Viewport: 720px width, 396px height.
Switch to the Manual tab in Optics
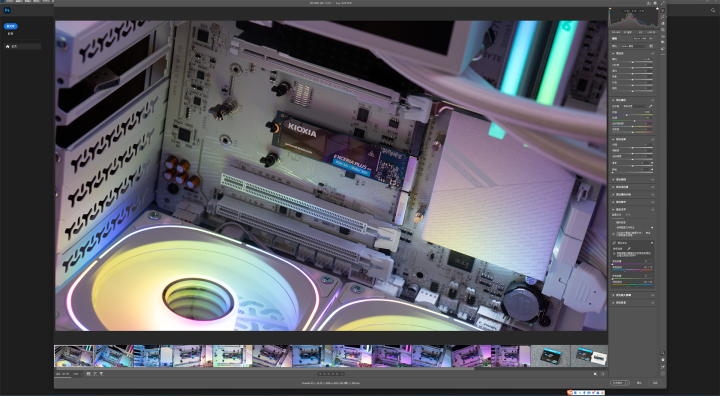coord(628,215)
